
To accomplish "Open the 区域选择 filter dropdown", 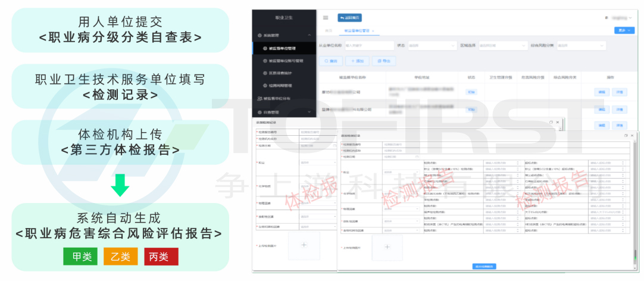I will 503,45.
